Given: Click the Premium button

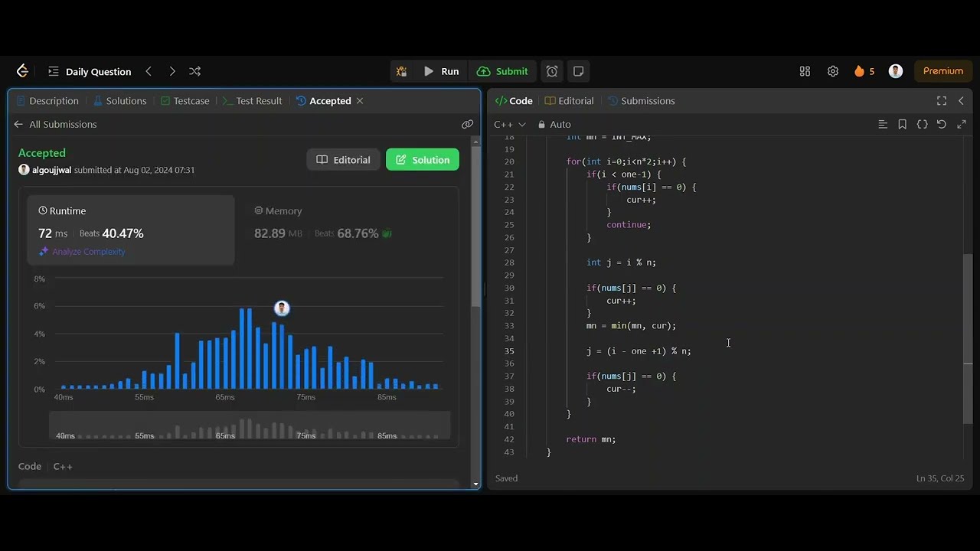Looking at the screenshot, I should [943, 71].
